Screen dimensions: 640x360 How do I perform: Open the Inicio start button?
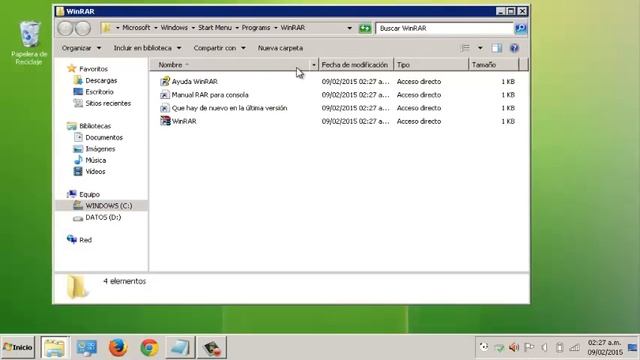click(18, 348)
